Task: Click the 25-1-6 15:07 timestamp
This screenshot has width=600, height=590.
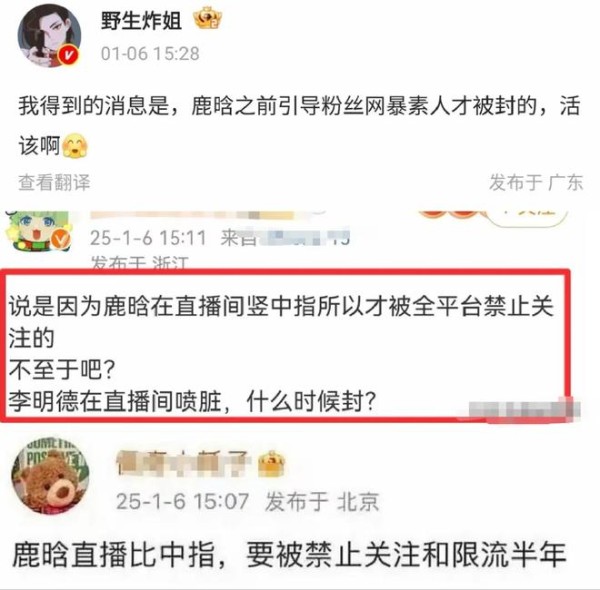Action: (183, 501)
